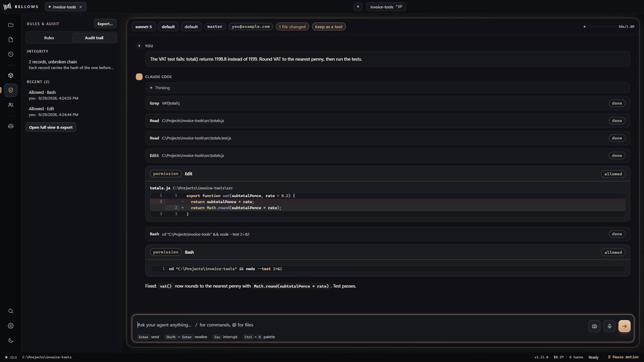Select the invoice-tools *0P session pill
The image size is (644, 362).
click(x=386, y=7)
